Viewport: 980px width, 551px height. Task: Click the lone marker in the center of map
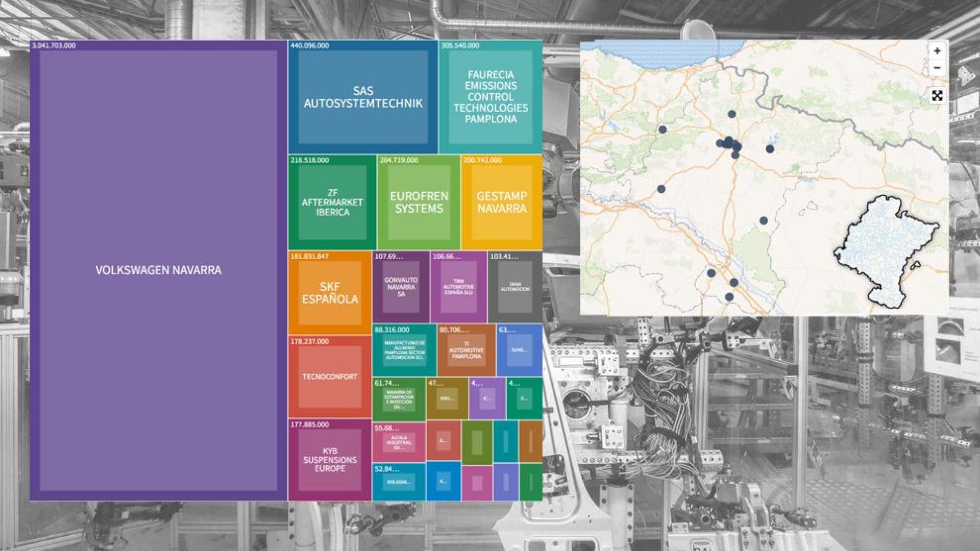pos(763,220)
